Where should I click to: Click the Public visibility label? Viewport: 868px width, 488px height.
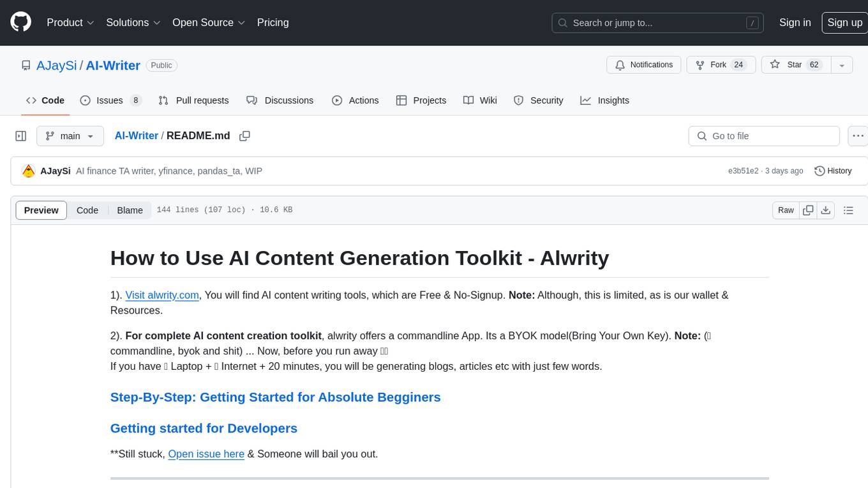pos(161,65)
